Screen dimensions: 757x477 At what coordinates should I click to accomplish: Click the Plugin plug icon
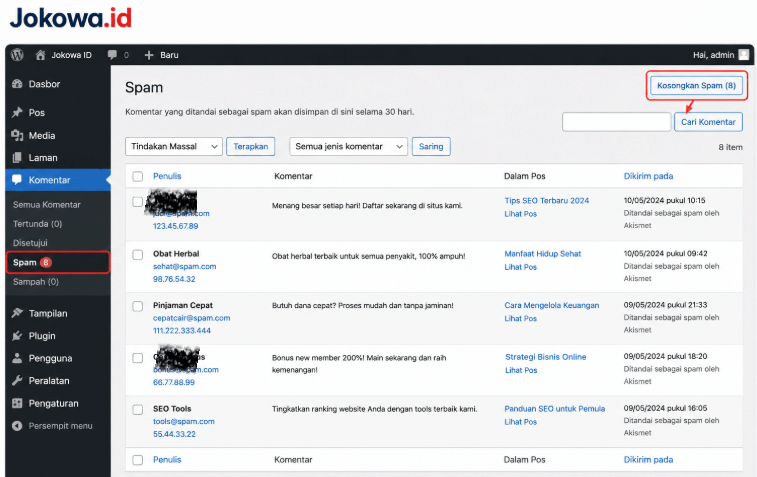[x=17, y=336]
